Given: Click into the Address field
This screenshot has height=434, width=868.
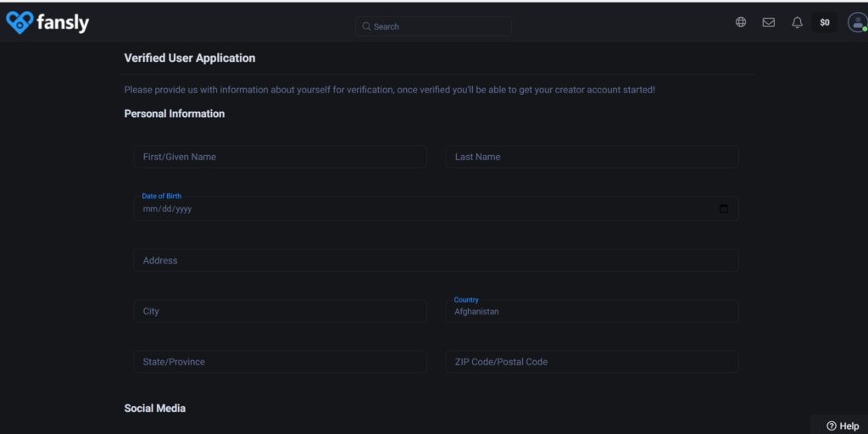Looking at the screenshot, I should [x=436, y=260].
